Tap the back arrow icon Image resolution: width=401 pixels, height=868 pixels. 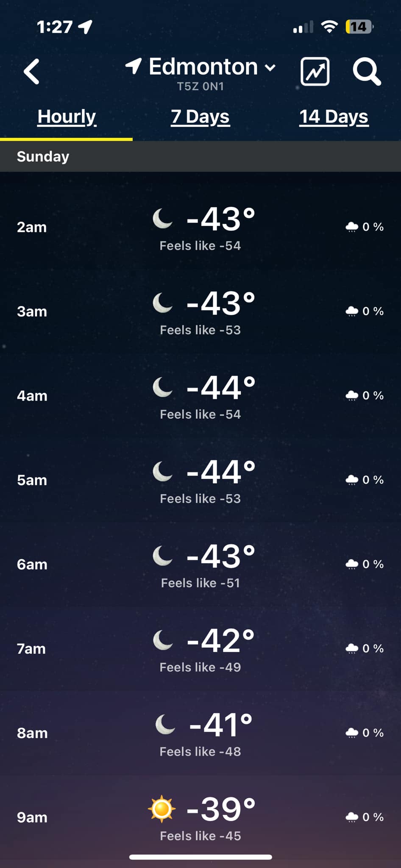pos(31,71)
